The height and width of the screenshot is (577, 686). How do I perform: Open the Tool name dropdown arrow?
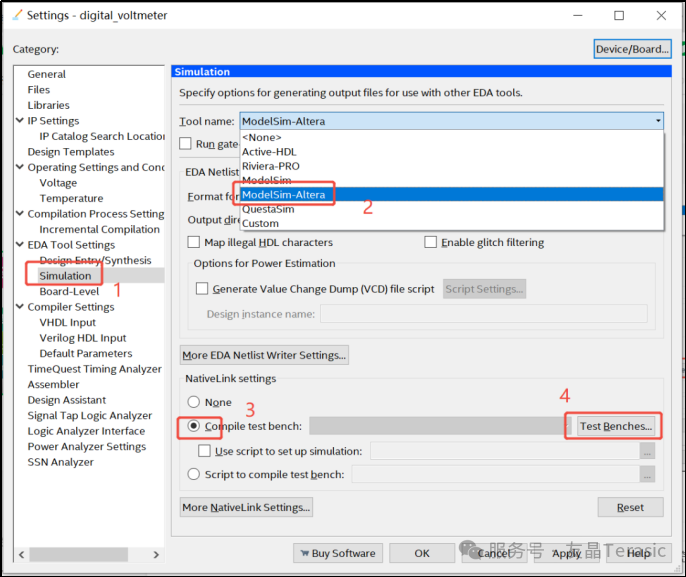tap(658, 121)
